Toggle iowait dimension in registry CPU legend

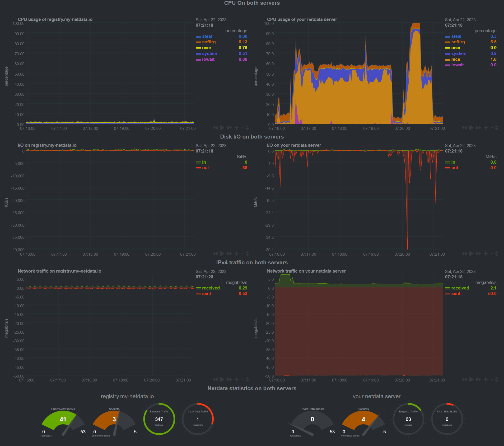tap(208, 59)
